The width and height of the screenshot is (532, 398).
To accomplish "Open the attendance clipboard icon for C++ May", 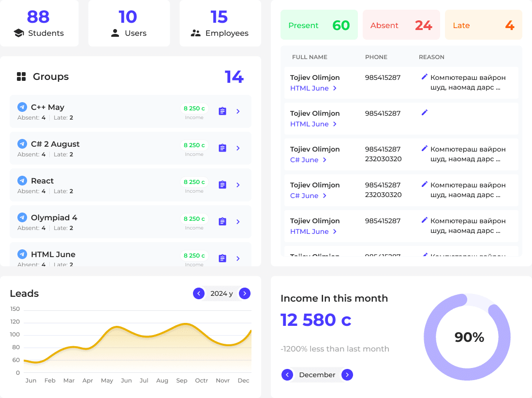I will [222, 111].
